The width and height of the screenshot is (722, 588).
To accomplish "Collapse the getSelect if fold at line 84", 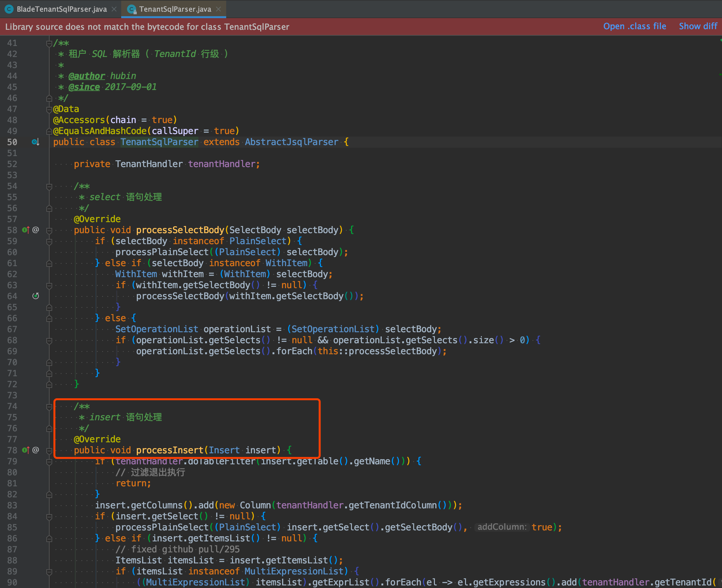I will pos(49,516).
